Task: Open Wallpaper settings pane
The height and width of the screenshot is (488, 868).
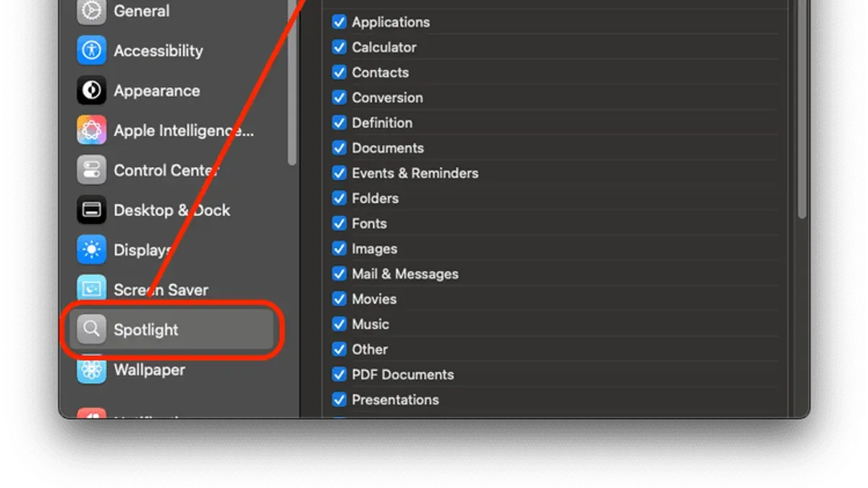Action: point(150,369)
